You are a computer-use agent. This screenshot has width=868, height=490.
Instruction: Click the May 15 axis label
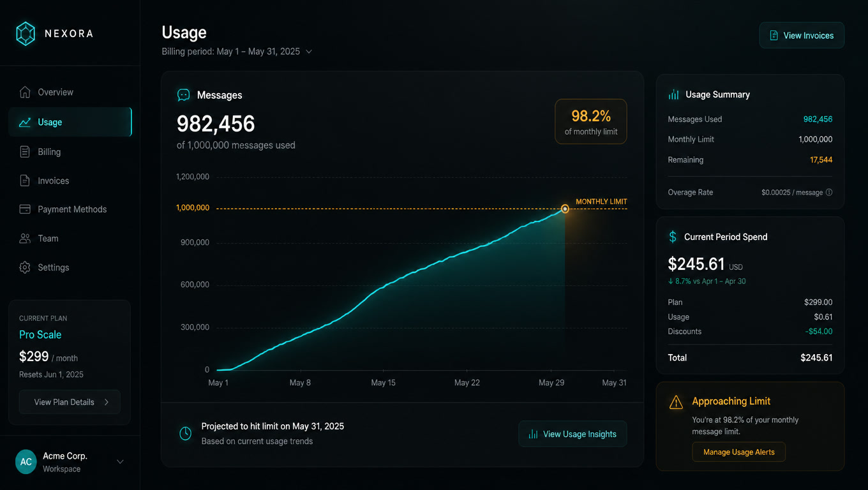[384, 383]
